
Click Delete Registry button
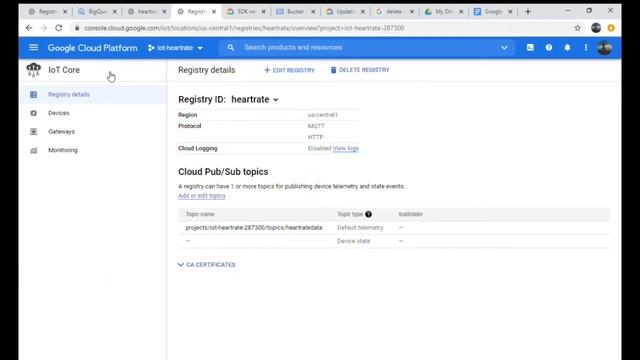coord(360,70)
